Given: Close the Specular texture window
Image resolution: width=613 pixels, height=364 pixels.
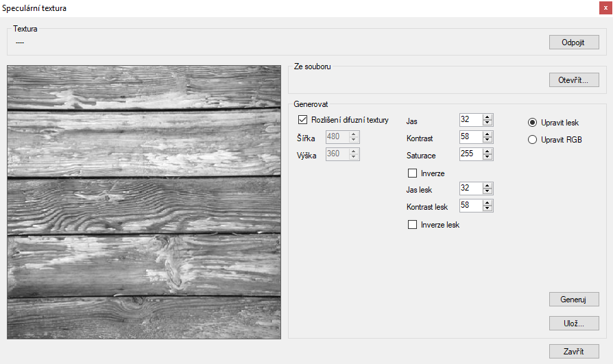Looking at the screenshot, I should [605, 8].
